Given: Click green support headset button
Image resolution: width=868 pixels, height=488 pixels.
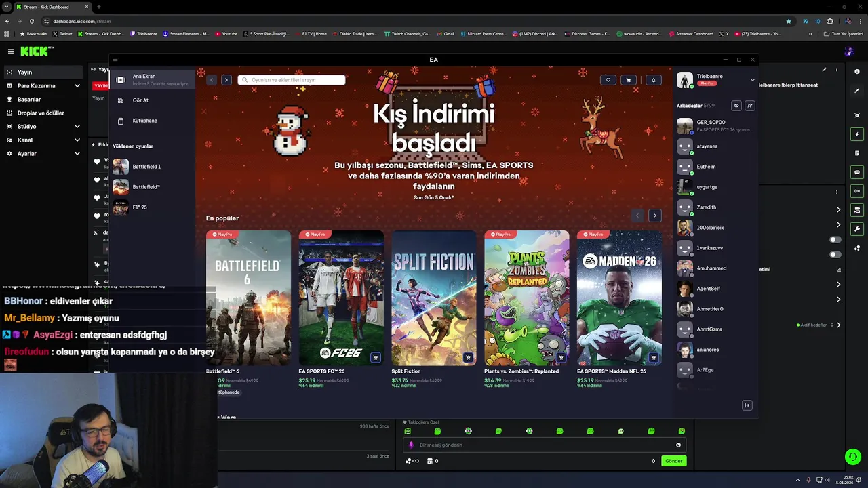Looking at the screenshot, I should tap(852, 457).
